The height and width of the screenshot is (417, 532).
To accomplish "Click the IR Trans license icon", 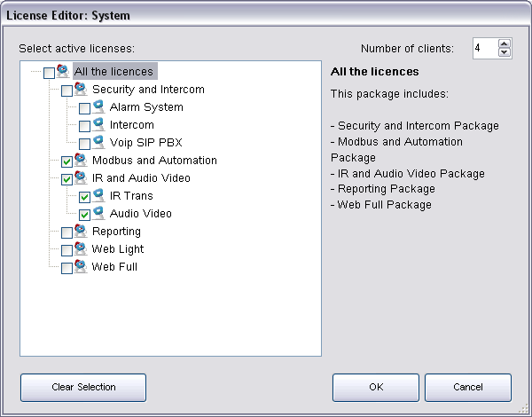I will [x=98, y=195].
